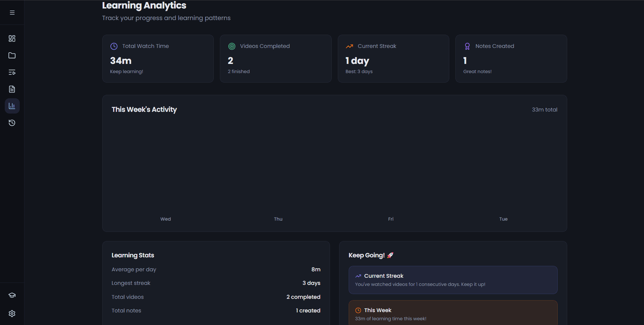Select Wed on the activity chart
The height and width of the screenshot is (325, 644).
(166, 219)
